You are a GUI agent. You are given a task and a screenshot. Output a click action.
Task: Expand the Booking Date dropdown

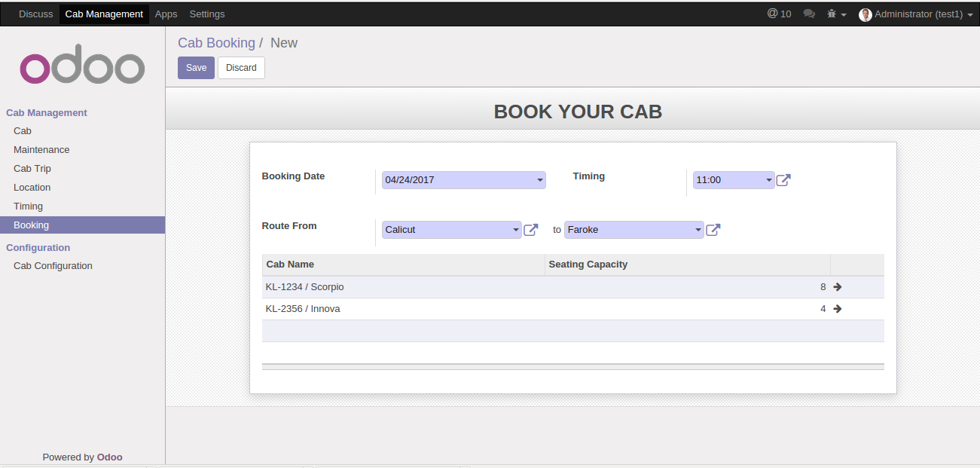point(540,180)
